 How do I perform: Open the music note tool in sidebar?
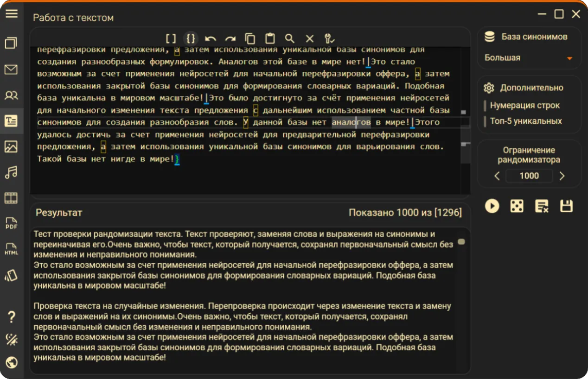coord(11,172)
